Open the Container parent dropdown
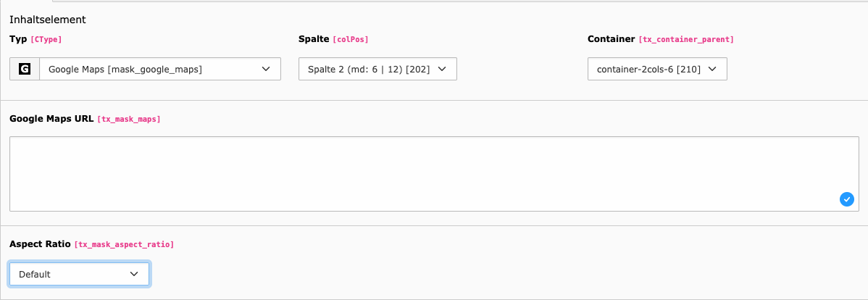This screenshot has height=300, width=868. (x=648, y=70)
